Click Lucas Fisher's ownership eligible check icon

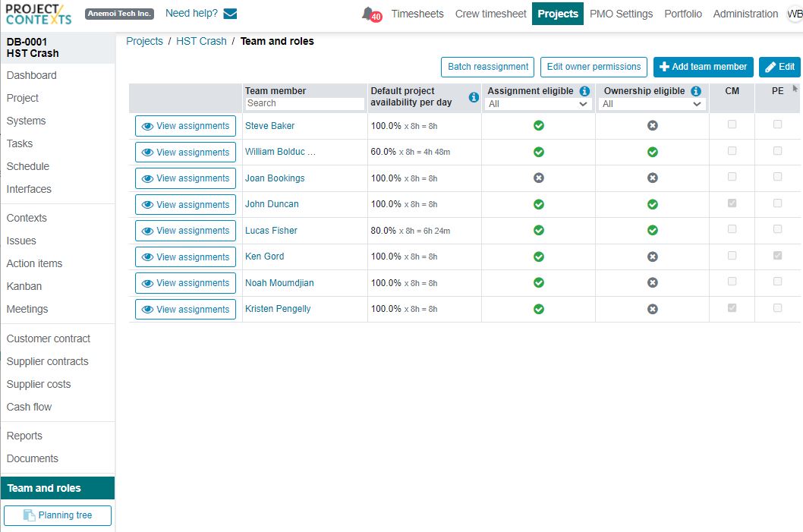(x=653, y=230)
